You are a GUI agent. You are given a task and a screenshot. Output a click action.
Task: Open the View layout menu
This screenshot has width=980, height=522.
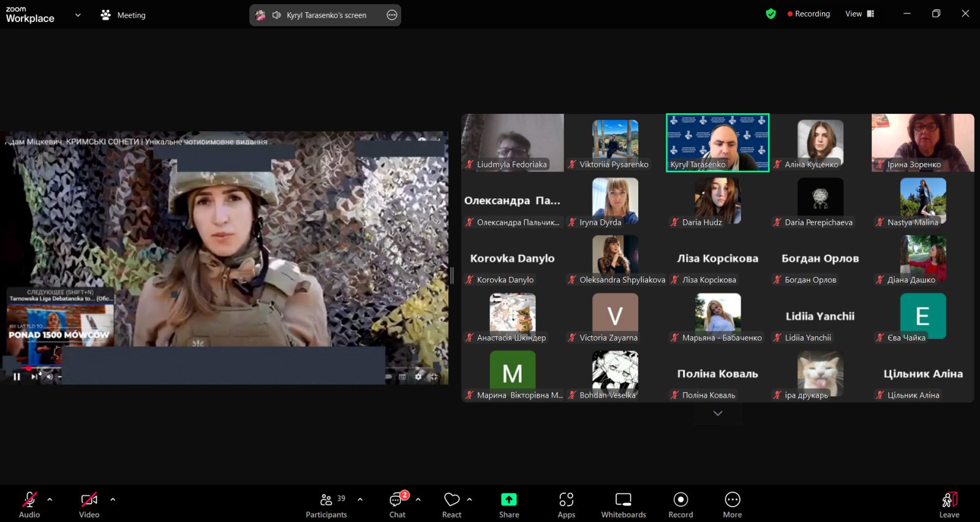(x=859, y=14)
